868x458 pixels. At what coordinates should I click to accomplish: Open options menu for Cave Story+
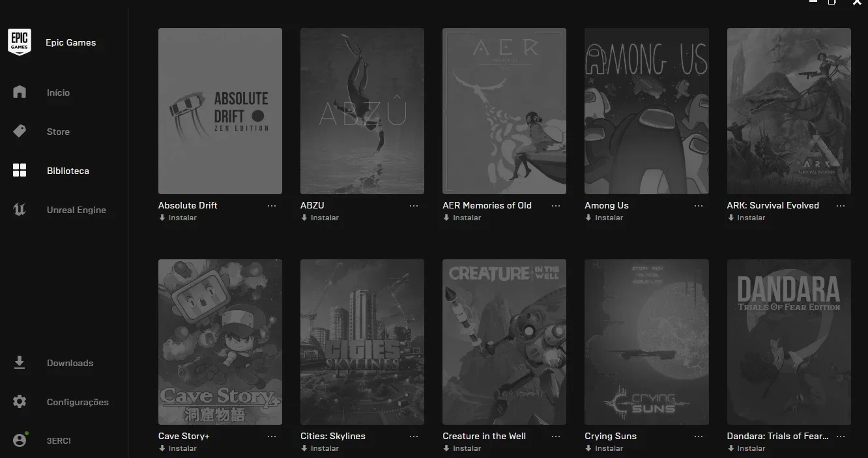point(272,436)
